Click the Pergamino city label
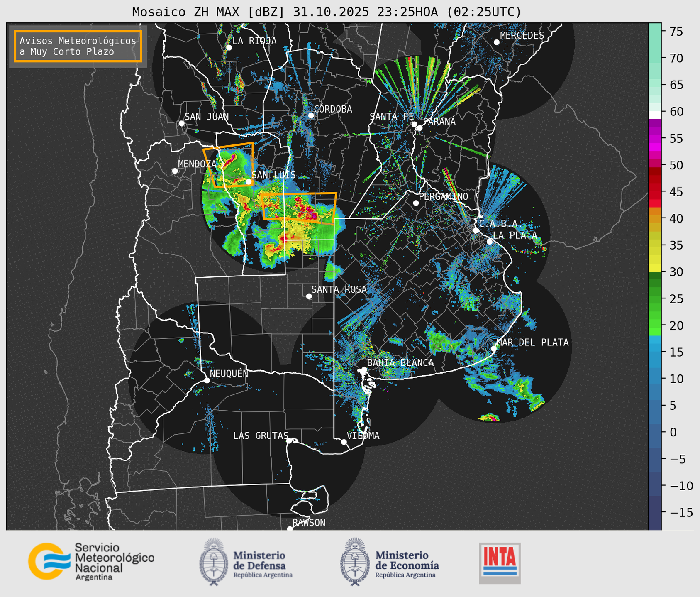 pyautogui.click(x=443, y=196)
